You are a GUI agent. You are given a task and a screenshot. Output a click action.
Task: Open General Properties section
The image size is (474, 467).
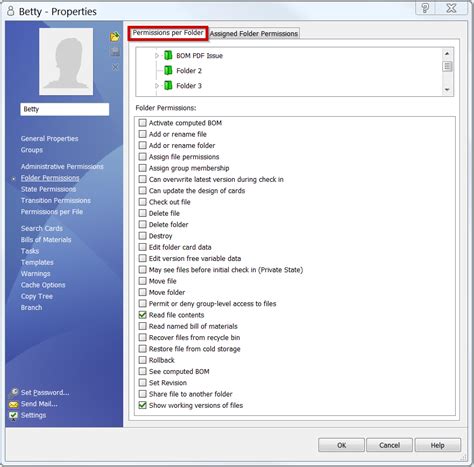[x=50, y=138]
